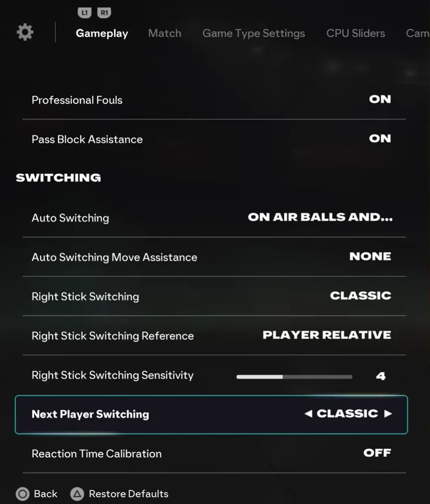Toggle Reaction Time Calibration OFF value
This screenshot has height=504, width=430.
377,453
